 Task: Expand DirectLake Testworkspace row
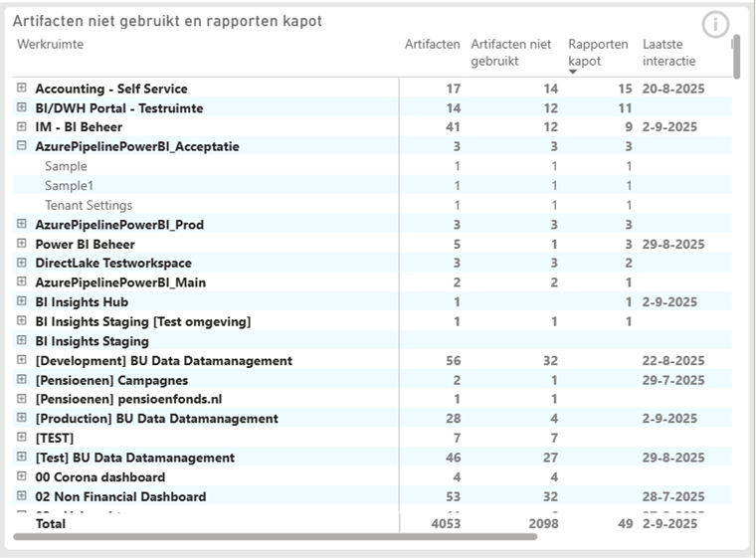pyautogui.click(x=22, y=263)
